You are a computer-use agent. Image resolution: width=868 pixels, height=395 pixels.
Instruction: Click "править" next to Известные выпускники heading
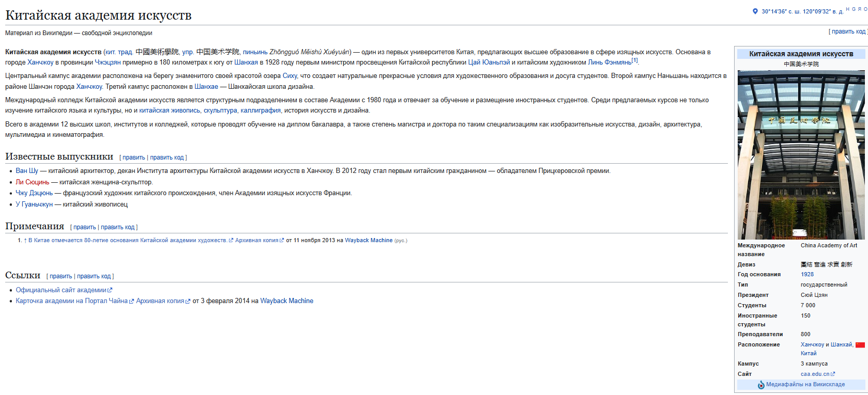pyautogui.click(x=133, y=157)
